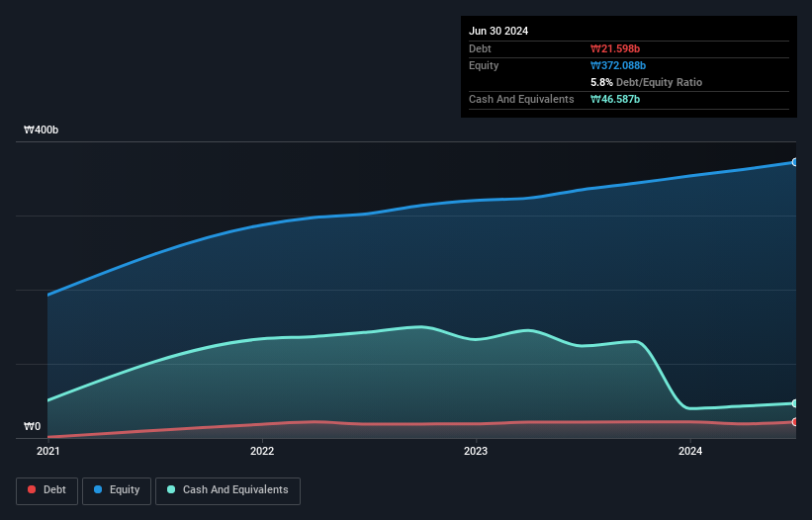Screen dimensions: 812x520
Task: Click the Debt endpoint marker on chart
Action: pos(795,422)
